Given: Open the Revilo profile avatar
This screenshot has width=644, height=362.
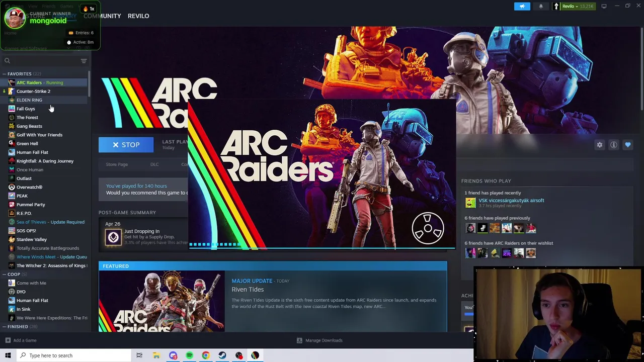Looking at the screenshot, I should coord(556,6).
